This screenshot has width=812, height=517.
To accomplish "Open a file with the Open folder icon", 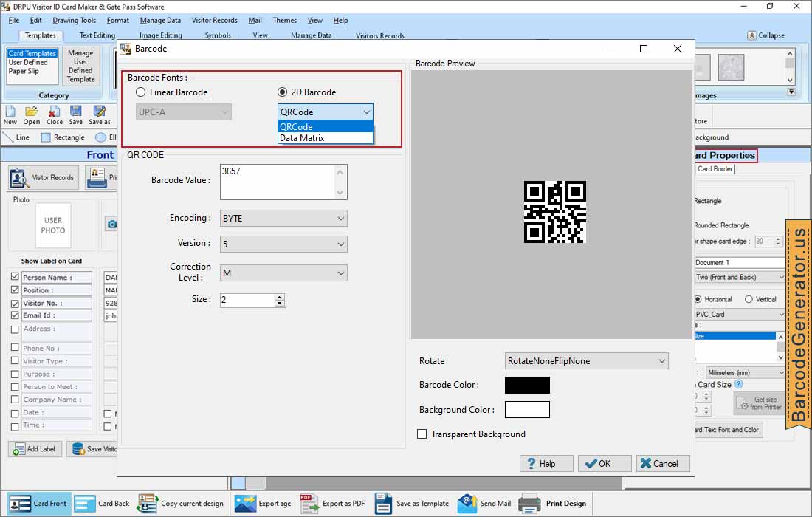I will tap(32, 112).
